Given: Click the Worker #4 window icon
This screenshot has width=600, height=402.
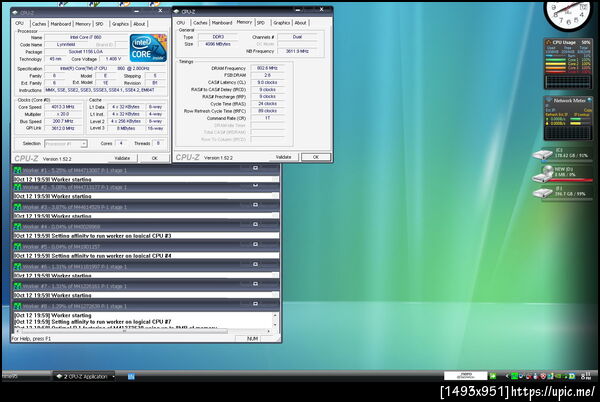Looking at the screenshot, I should 17,227.
